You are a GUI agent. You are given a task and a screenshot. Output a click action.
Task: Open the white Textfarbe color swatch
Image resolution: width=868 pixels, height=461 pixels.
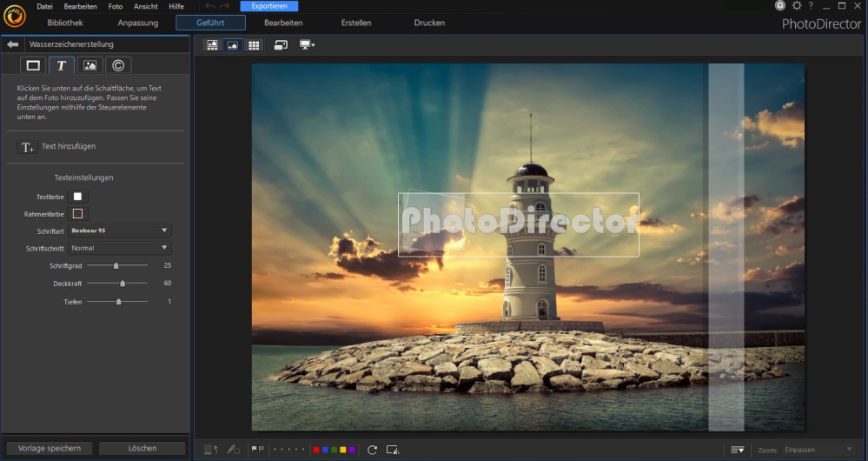click(x=77, y=197)
